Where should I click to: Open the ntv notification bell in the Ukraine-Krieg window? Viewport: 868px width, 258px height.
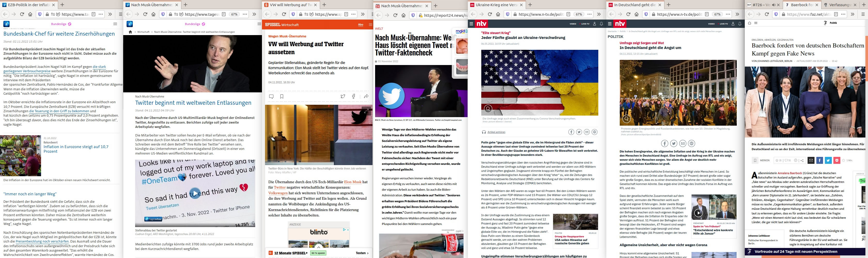tap(601, 24)
